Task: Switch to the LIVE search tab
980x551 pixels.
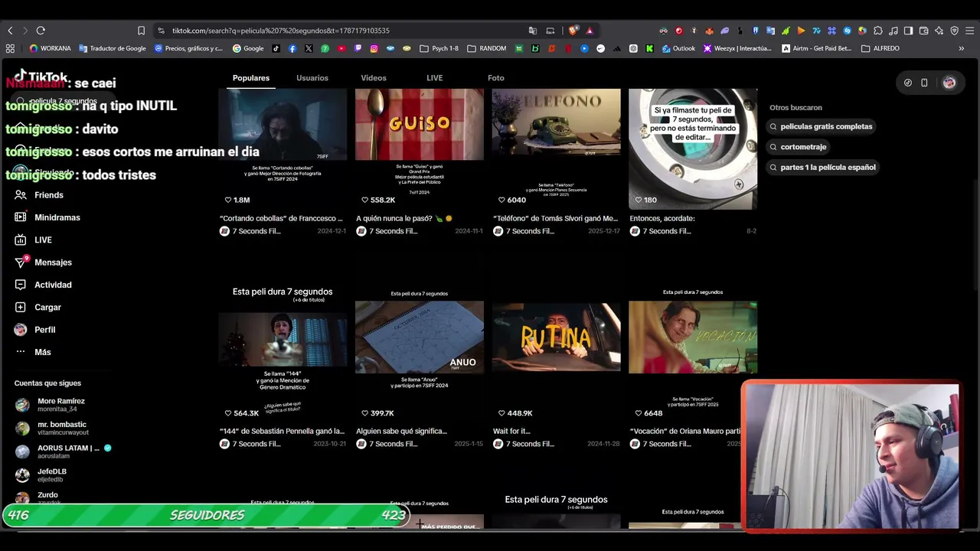Action: [434, 78]
